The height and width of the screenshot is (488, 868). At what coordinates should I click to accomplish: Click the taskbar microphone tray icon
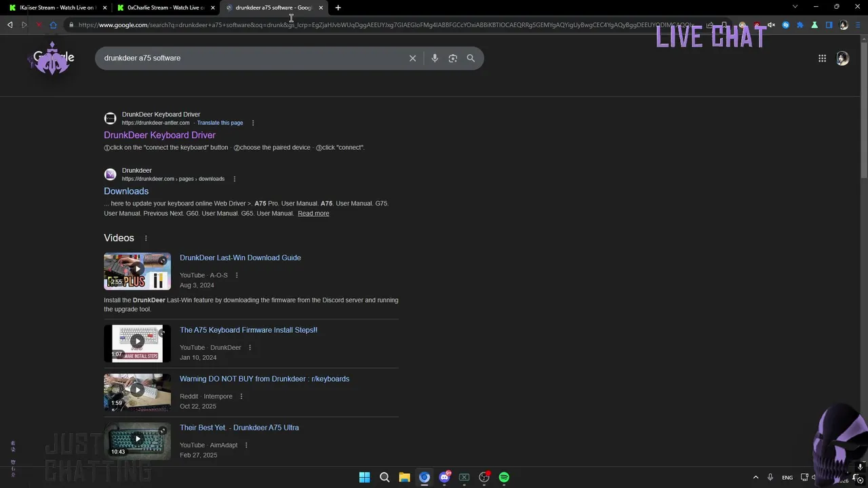point(770,477)
